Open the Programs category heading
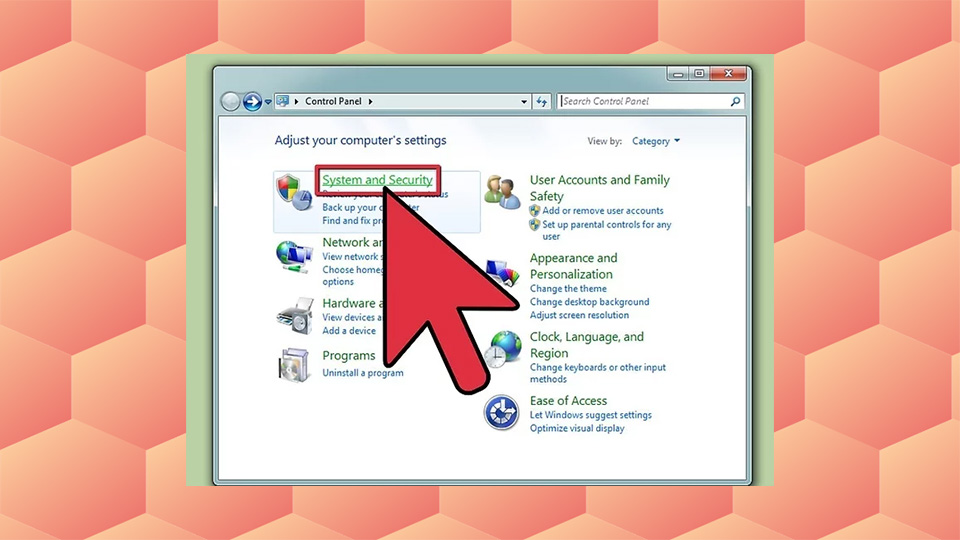This screenshot has width=960, height=540. [348, 356]
